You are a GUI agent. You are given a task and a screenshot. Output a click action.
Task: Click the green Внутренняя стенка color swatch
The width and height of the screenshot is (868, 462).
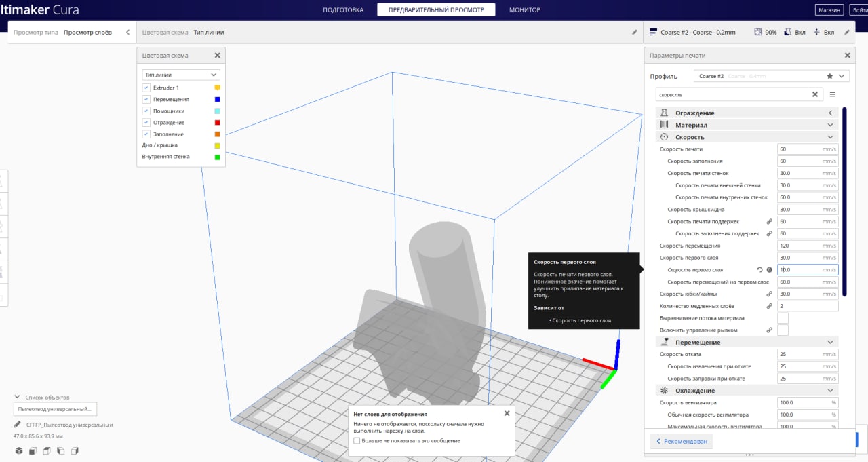(218, 157)
